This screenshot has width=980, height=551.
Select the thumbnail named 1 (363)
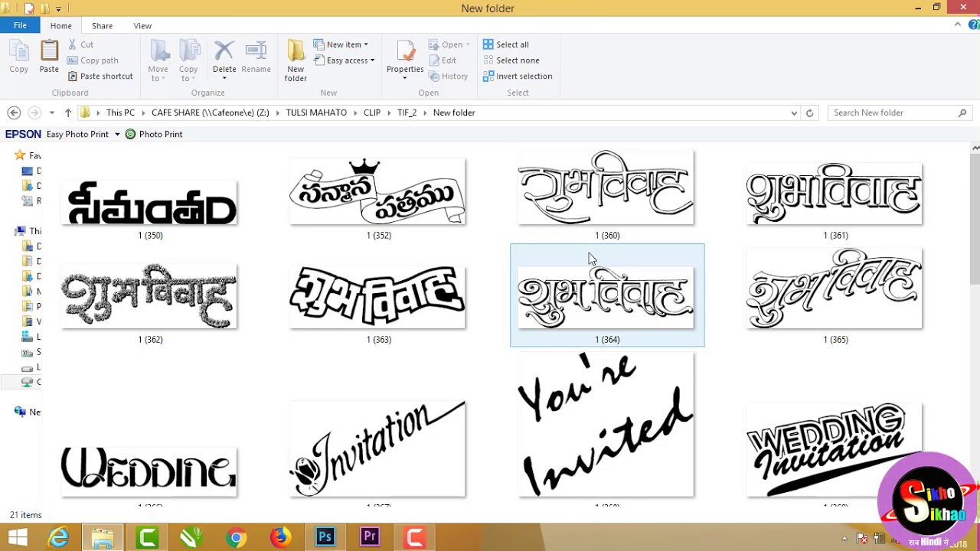[378, 297]
